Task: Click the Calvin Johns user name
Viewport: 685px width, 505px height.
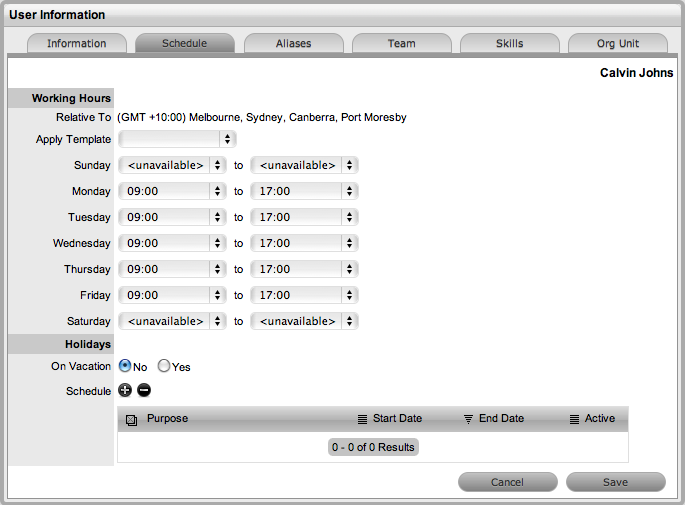Action: coord(637,73)
